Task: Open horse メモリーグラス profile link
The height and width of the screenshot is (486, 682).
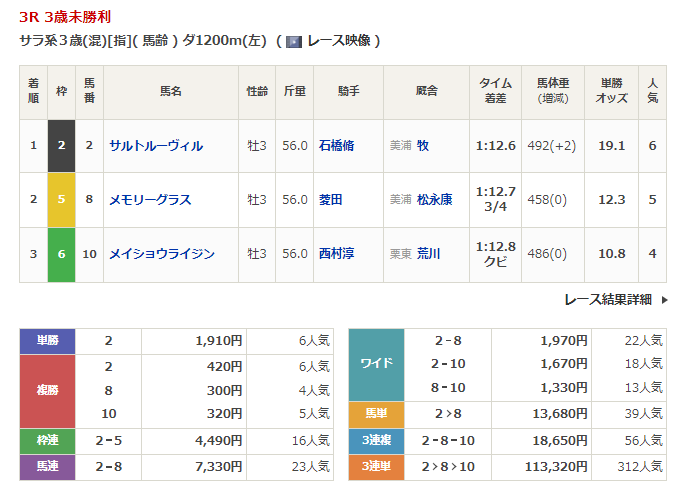Action: (150, 200)
